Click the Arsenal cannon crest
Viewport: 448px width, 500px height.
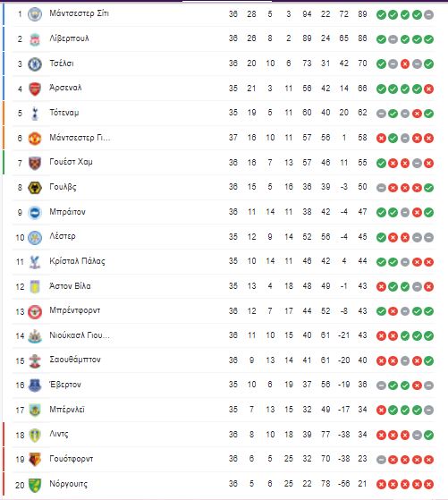click(x=35, y=89)
